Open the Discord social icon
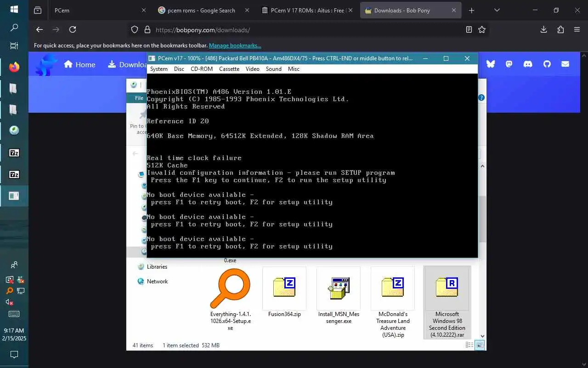The width and height of the screenshot is (588, 368). (528, 64)
